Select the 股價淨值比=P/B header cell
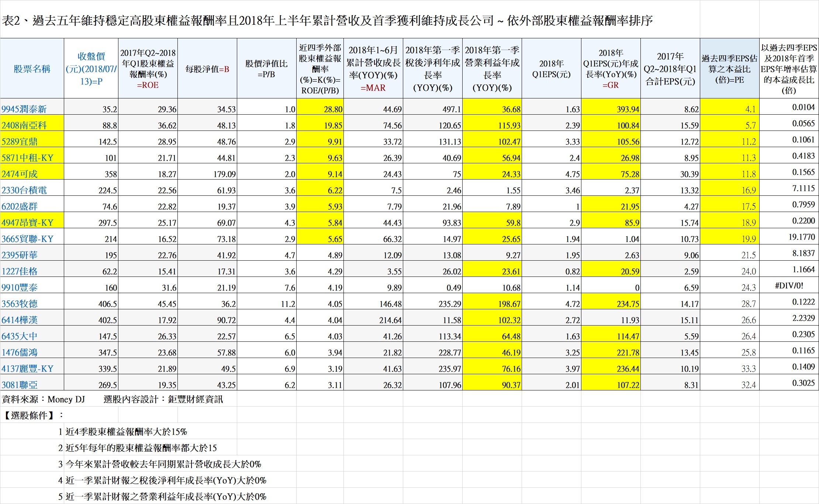 pos(266,68)
